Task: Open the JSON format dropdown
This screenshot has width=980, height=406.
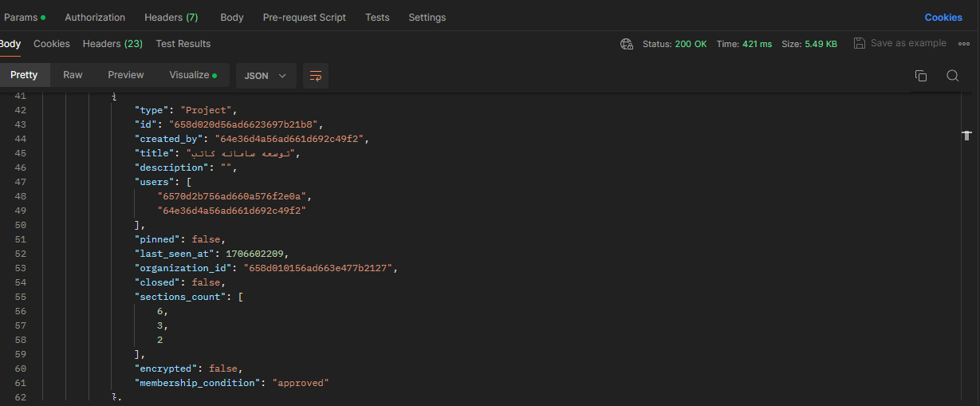Action: click(x=266, y=76)
